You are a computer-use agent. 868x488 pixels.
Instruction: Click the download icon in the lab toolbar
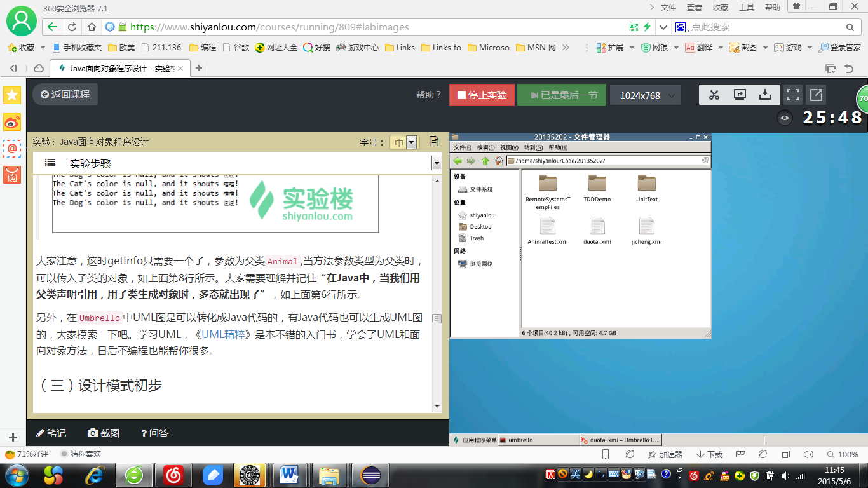click(x=765, y=95)
